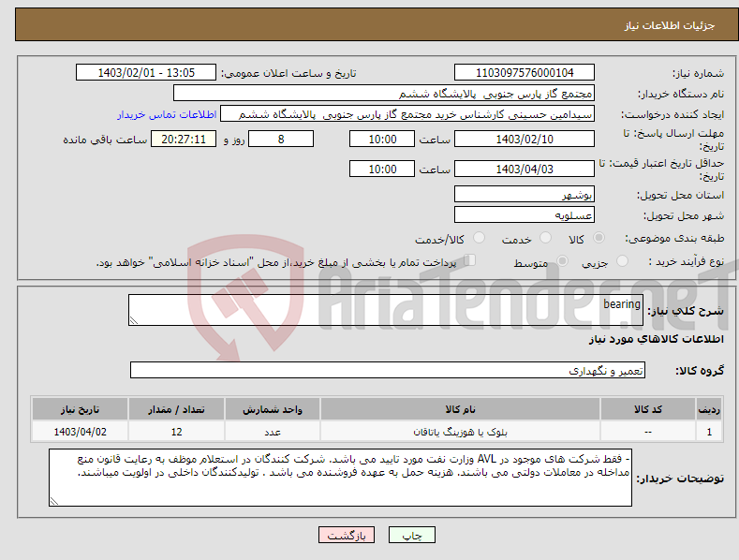
Task: Click the تاریخ نیاز column header
Action: coord(81,409)
